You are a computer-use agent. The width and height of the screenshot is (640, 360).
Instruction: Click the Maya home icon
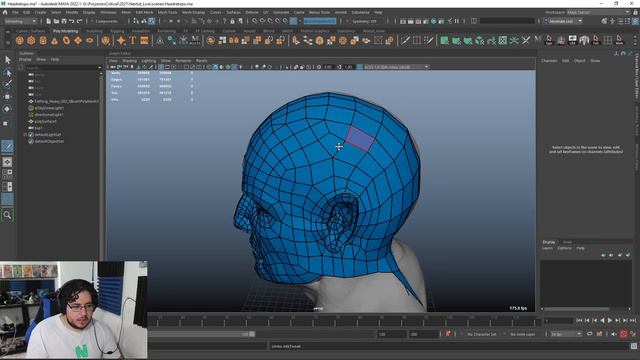(5, 12)
